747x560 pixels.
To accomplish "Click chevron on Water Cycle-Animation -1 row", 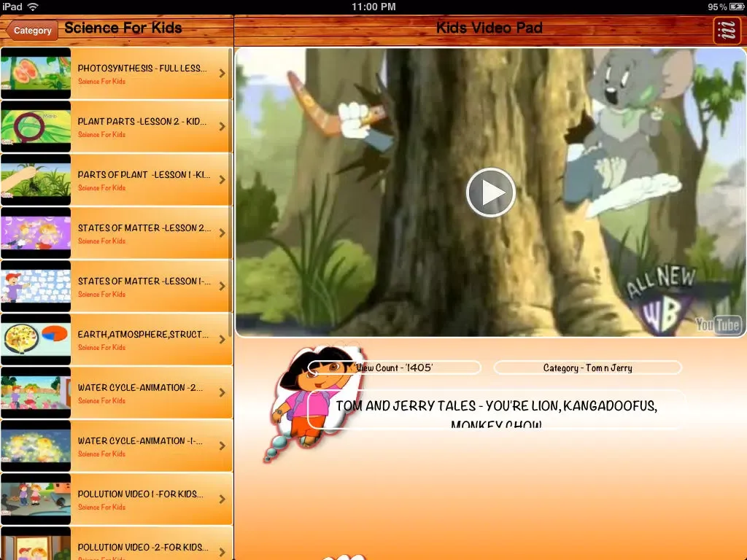I will tap(222, 446).
